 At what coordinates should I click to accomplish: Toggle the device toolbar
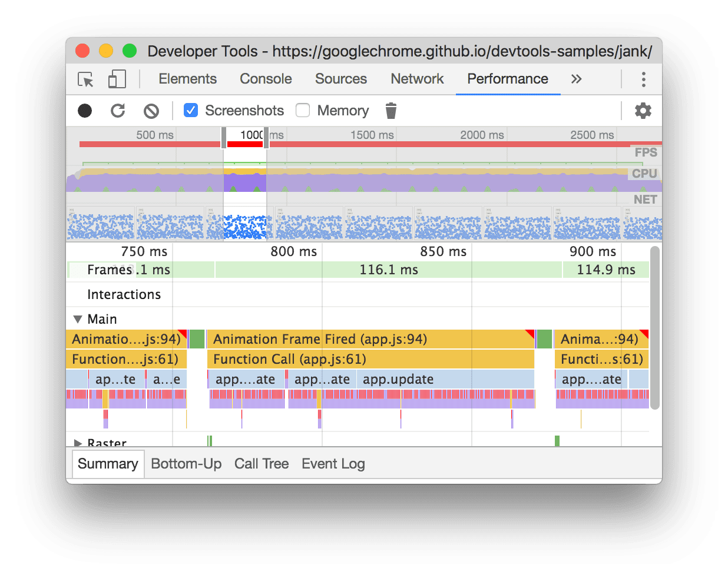[x=115, y=78]
